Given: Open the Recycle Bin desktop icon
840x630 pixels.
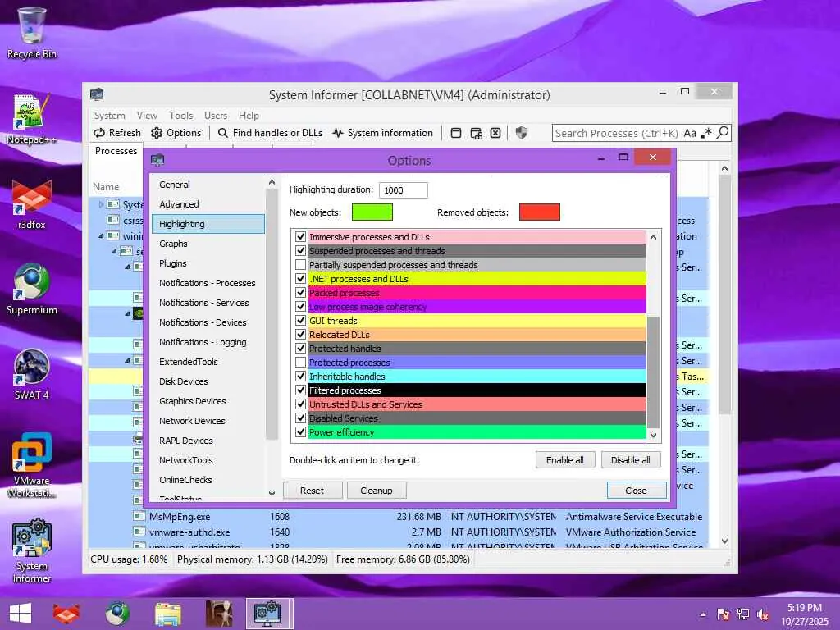Looking at the screenshot, I should (x=32, y=33).
